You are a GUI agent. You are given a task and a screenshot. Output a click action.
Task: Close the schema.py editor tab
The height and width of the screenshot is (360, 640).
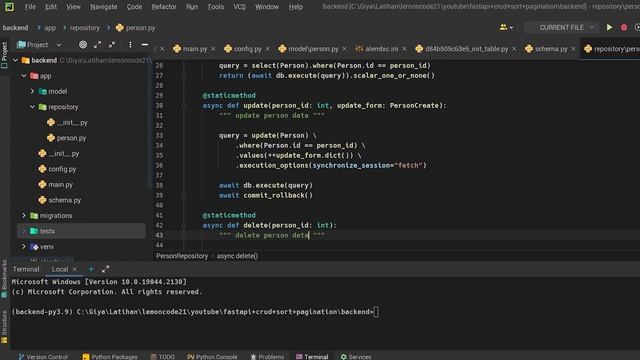click(573, 49)
